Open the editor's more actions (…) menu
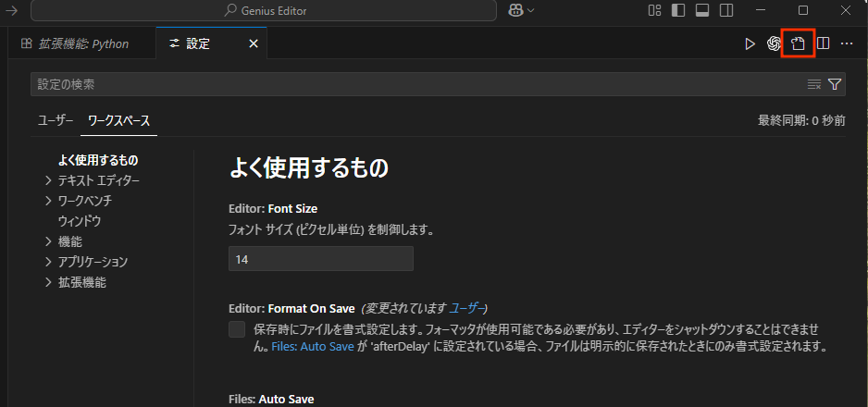Image resolution: width=868 pixels, height=407 pixels. (x=846, y=43)
